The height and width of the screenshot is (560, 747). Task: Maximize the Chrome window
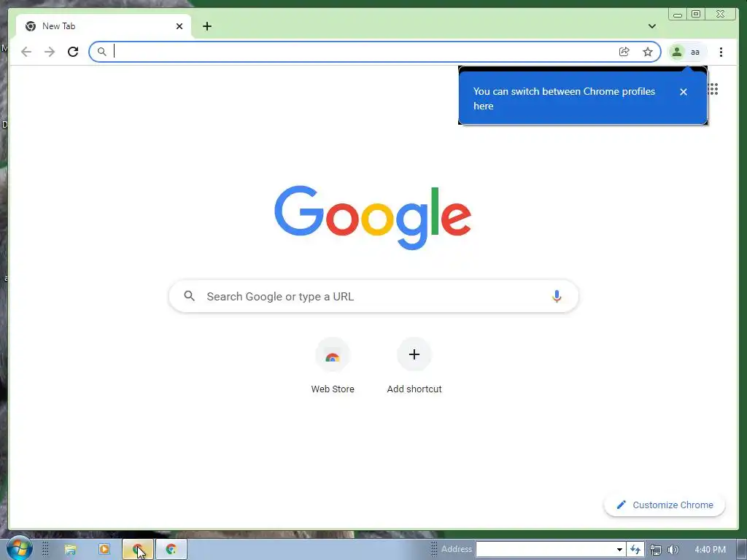click(696, 14)
